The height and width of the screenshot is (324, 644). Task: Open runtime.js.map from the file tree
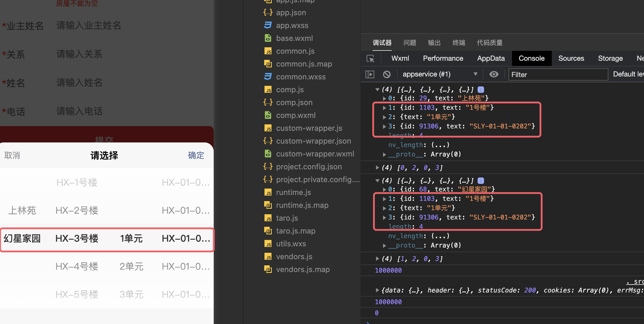click(x=302, y=205)
